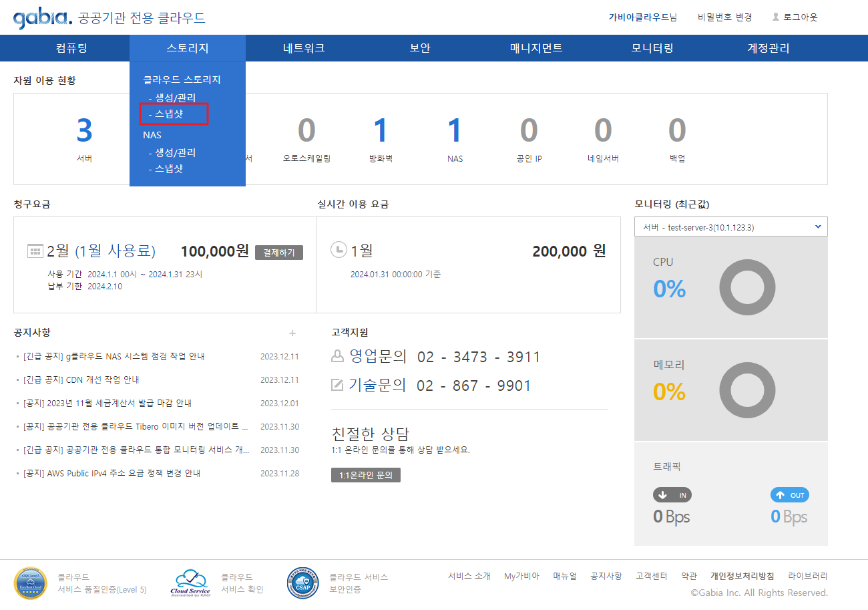This screenshot has height=610, width=868.
Task: Click the 약관 footer link
Action: click(x=689, y=576)
